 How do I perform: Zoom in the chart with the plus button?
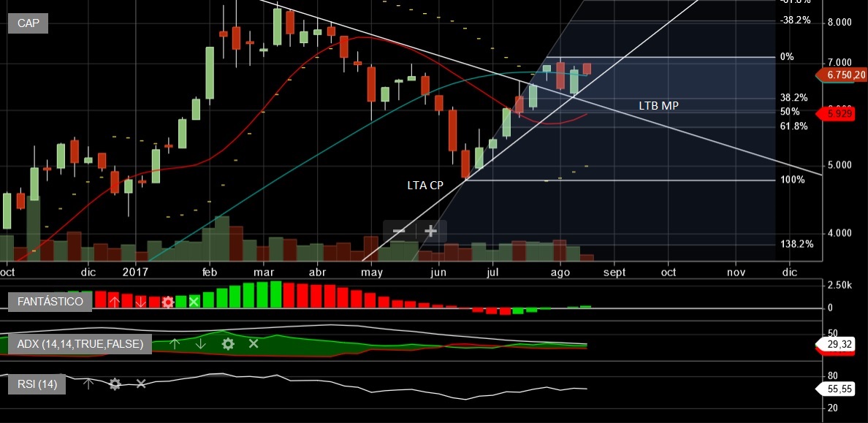(x=430, y=231)
